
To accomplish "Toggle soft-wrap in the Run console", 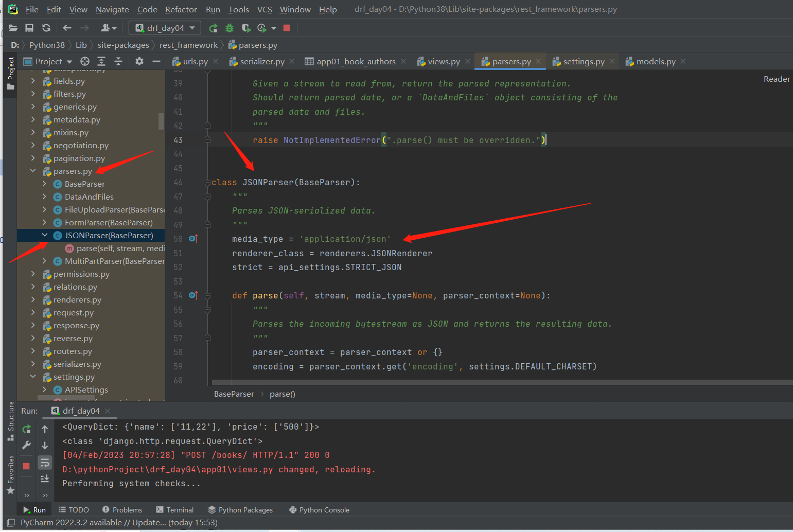I will pyautogui.click(x=45, y=463).
